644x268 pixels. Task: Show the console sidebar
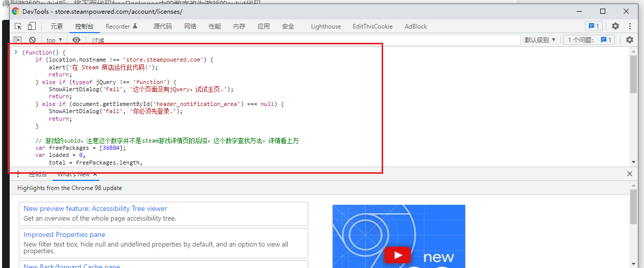18,40
